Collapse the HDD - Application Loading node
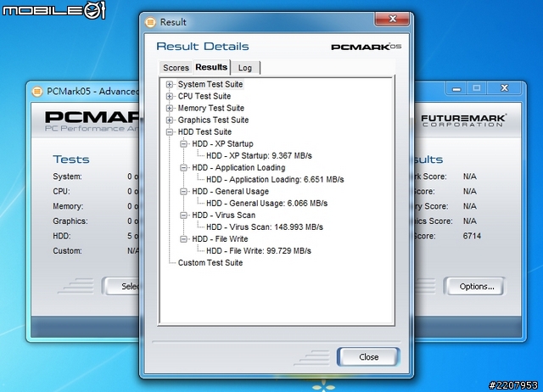Viewport: 543px width, 392px height. tap(184, 168)
